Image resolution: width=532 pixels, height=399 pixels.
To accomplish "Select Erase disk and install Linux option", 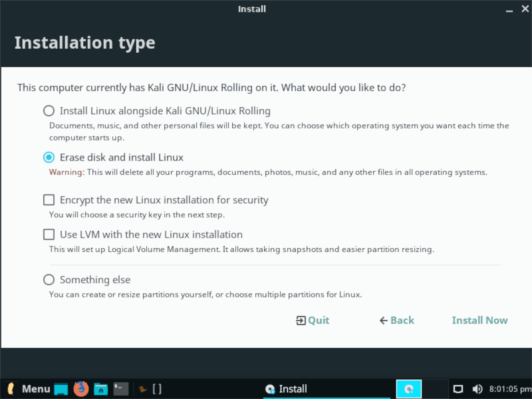I will [49, 157].
